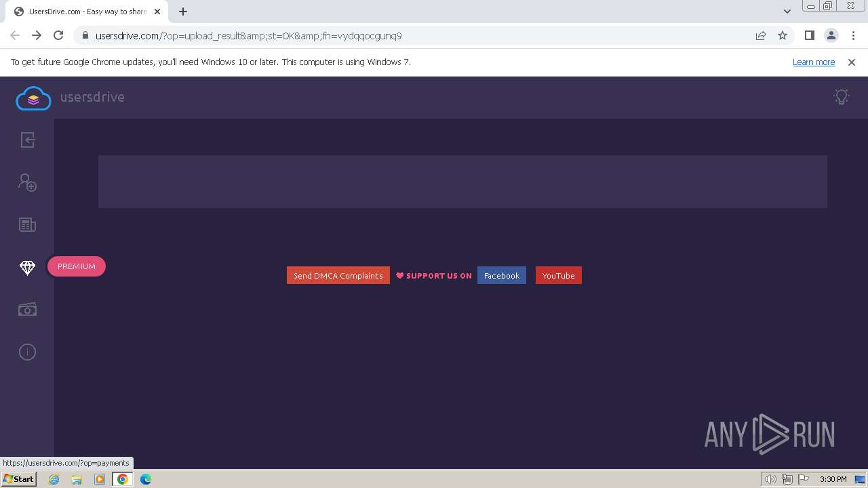Click the PREMIUM pill button
868x488 pixels.
[77, 266]
